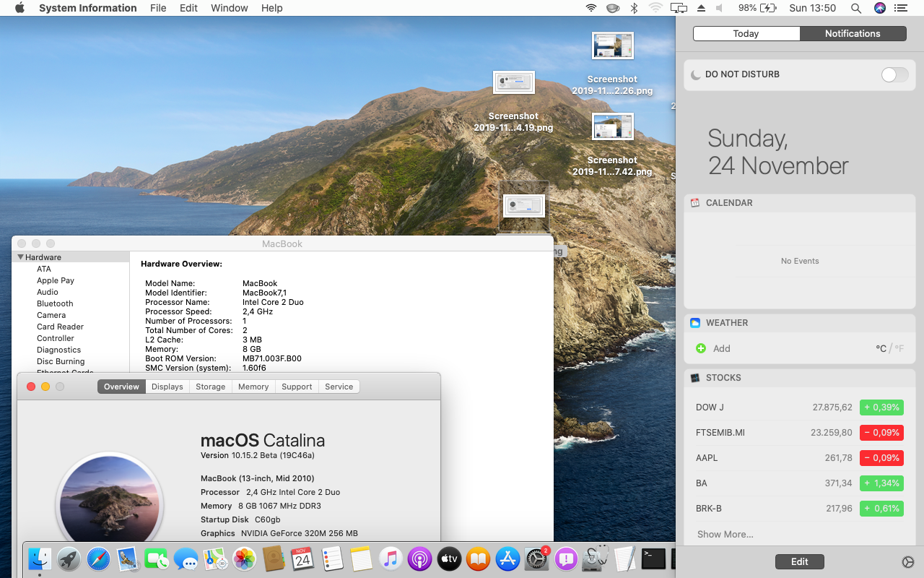This screenshot has height=578, width=924.
Task: Switch to the Today tab
Action: [746, 33]
